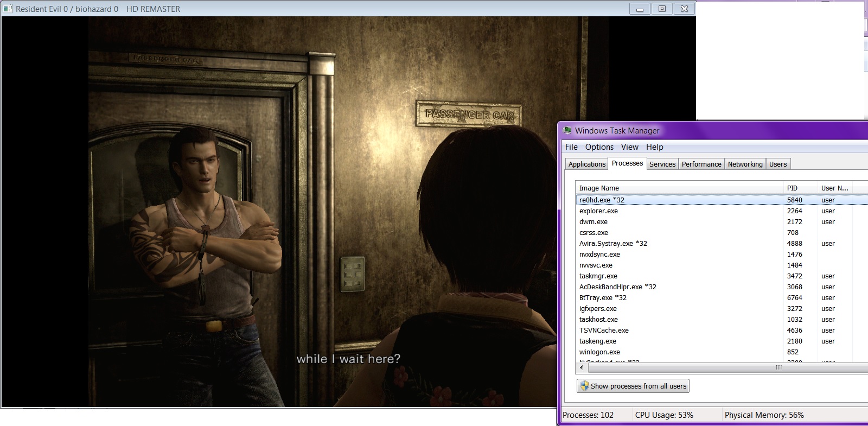Open the Help menu

click(654, 147)
